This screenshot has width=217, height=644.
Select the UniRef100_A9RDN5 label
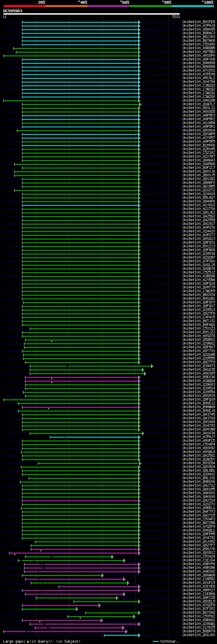pyautogui.click(x=199, y=48)
